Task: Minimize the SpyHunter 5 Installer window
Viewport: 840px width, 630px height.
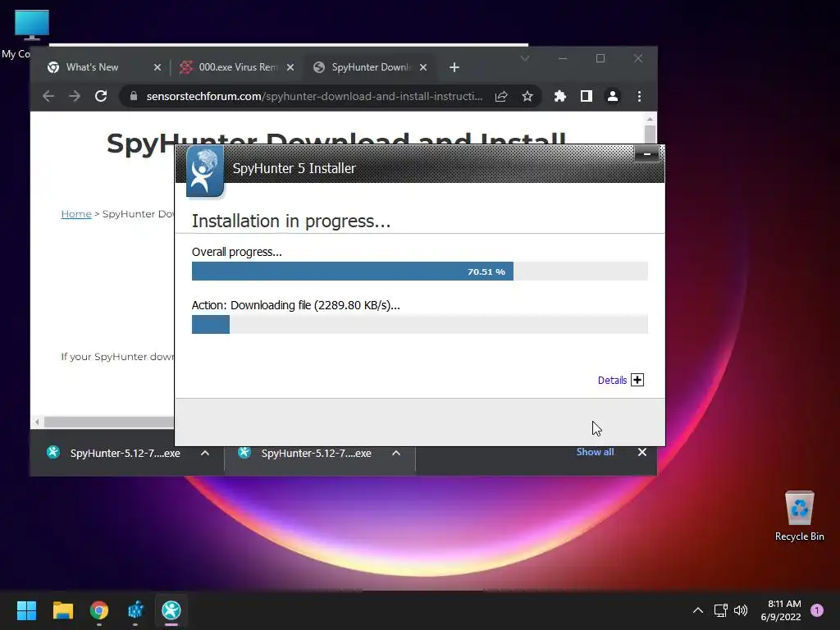Action: [x=646, y=154]
